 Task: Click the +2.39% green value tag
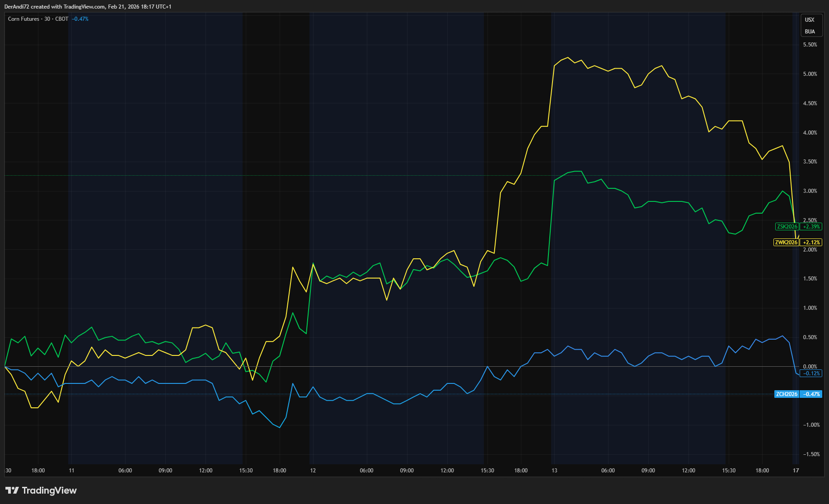811,227
